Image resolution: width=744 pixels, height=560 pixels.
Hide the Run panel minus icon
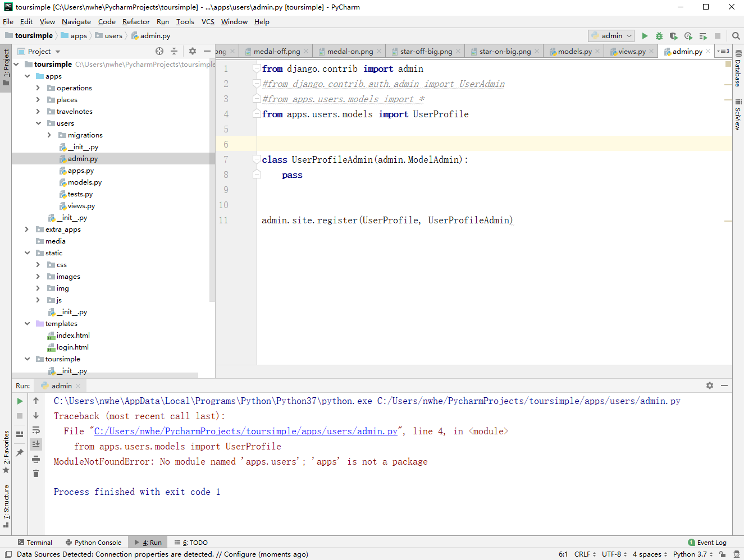724,385
